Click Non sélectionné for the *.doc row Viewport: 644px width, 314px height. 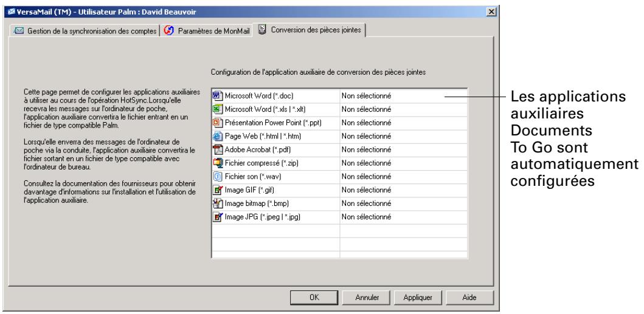click(x=366, y=96)
